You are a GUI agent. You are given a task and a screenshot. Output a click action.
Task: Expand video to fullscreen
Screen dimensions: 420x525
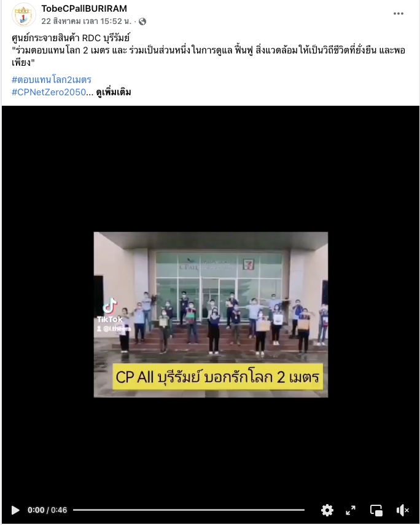pos(351,510)
